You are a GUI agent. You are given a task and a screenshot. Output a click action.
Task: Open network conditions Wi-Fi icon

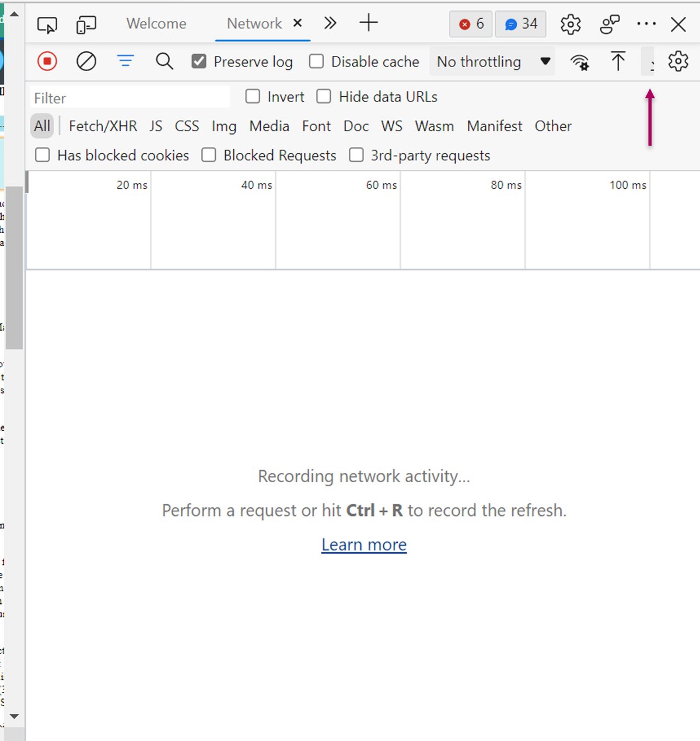(580, 62)
